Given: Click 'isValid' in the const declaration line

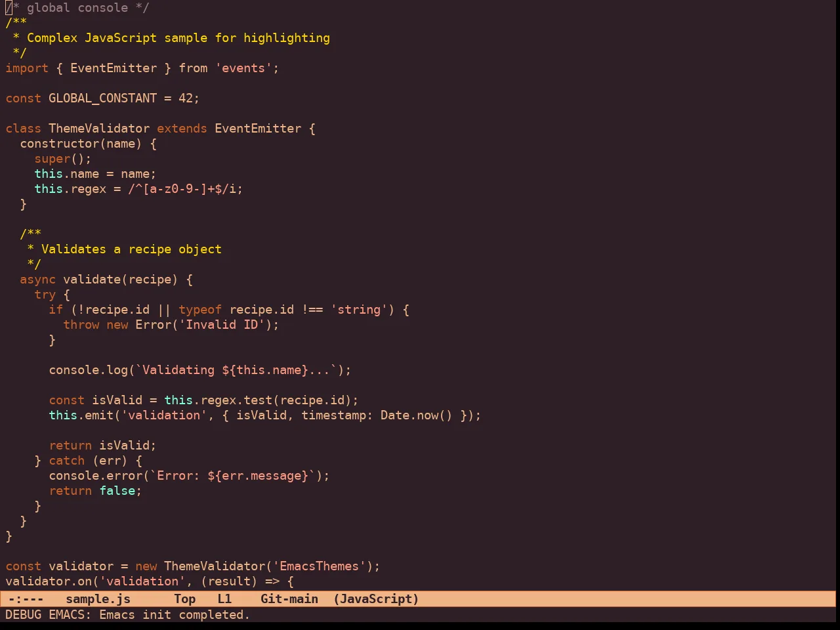Looking at the screenshot, I should click(x=117, y=400).
